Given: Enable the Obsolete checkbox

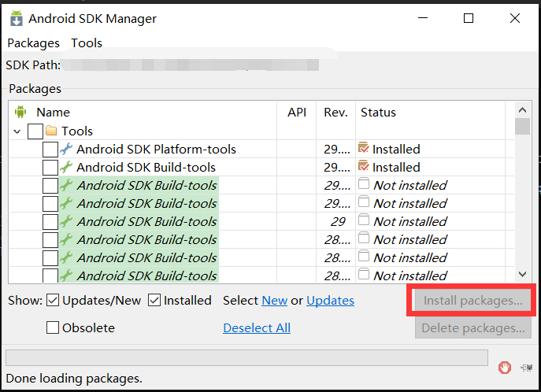Looking at the screenshot, I should (53, 327).
